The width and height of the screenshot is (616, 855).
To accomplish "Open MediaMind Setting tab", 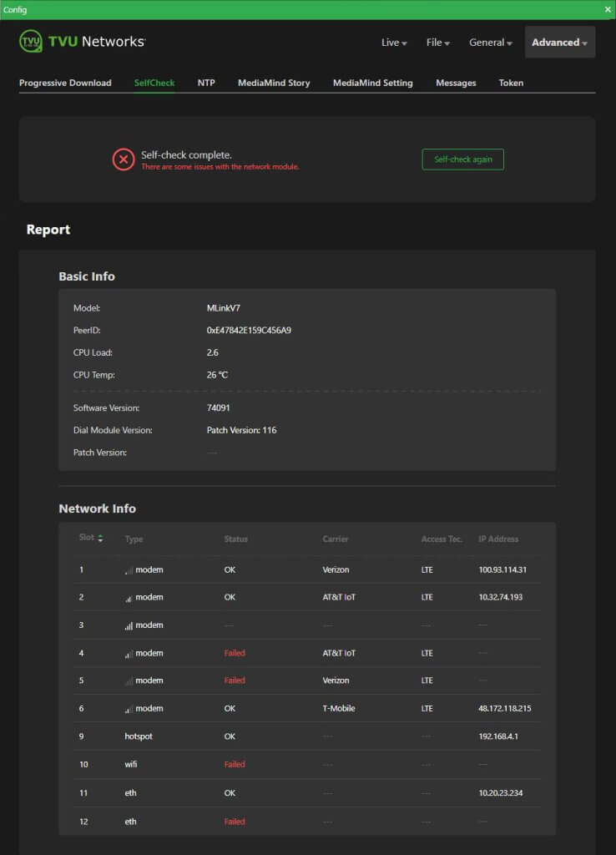I will click(373, 83).
